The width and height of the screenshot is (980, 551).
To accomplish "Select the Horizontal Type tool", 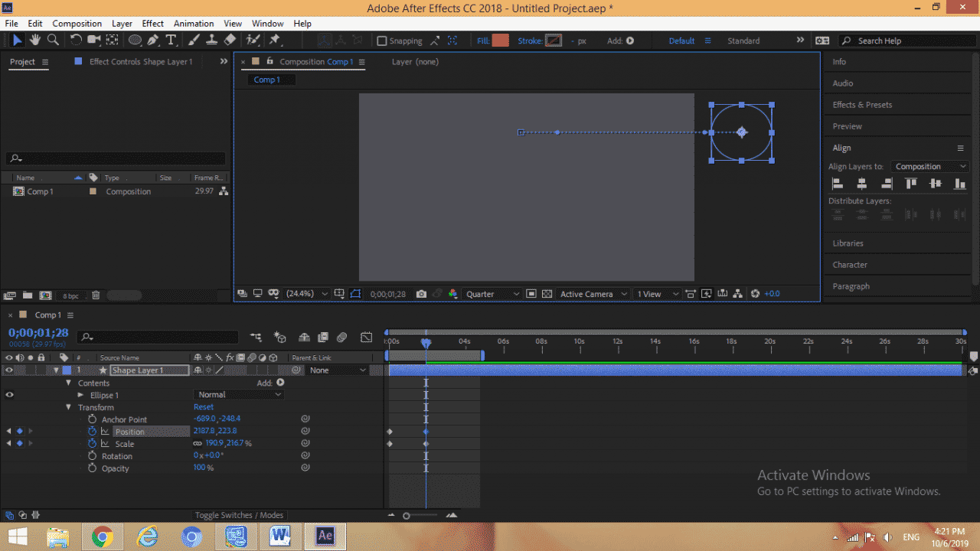I will (x=171, y=40).
